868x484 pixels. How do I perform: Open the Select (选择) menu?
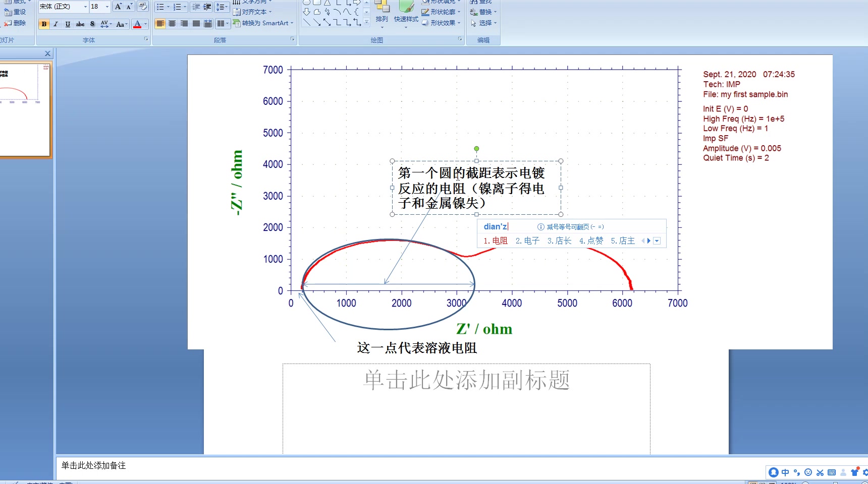483,23
